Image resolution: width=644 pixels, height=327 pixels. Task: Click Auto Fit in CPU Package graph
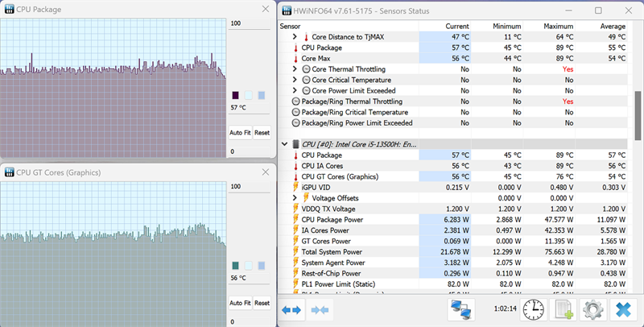[x=240, y=133]
